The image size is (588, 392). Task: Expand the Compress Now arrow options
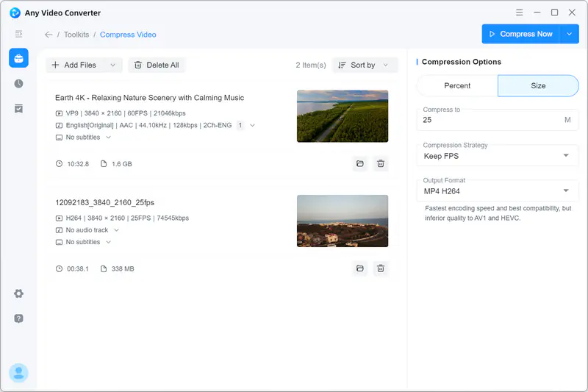(x=570, y=34)
